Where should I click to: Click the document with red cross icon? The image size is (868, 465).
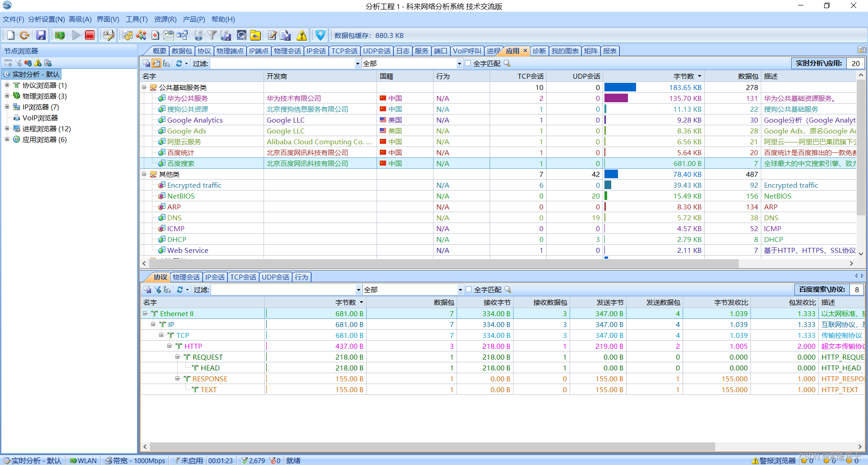155,35
